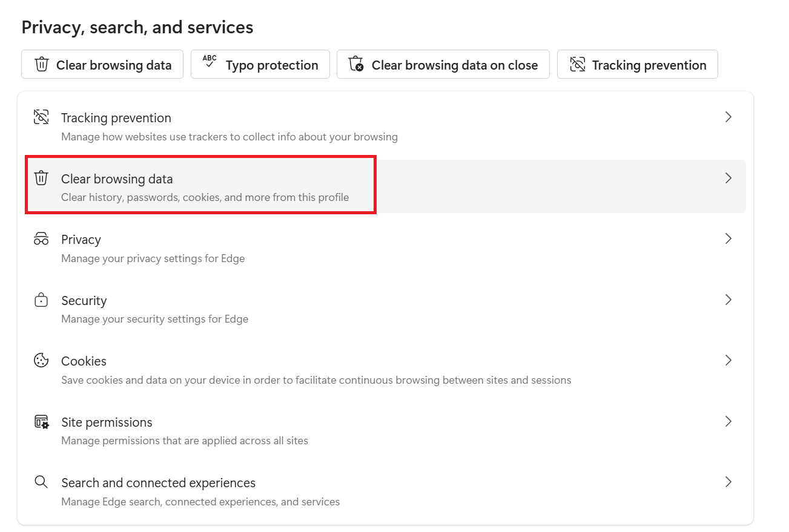
Task: Click the trash icon in the Clear browsing data row
Action: pyautogui.click(x=41, y=178)
